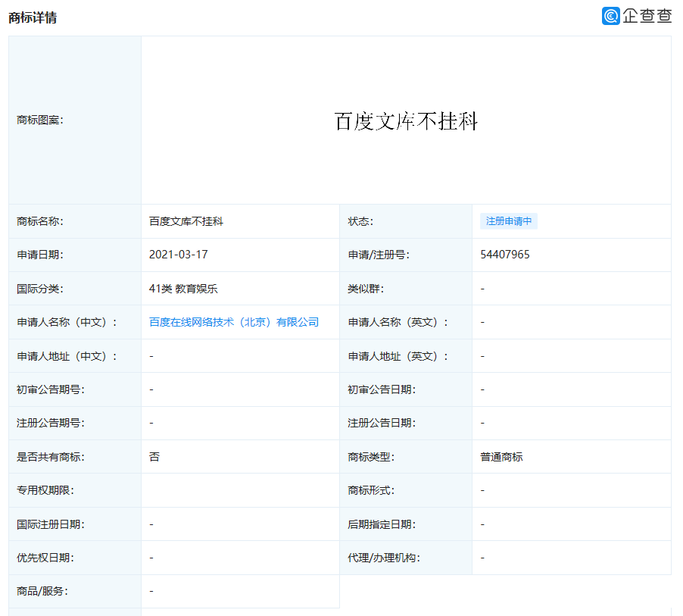Select trademark type value 普通商标
This screenshot has width=683, height=616.
point(502,457)
